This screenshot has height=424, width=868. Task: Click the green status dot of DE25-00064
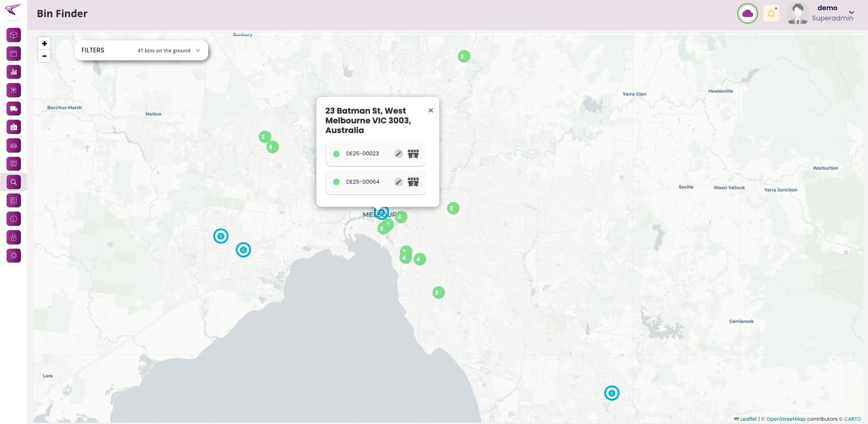coord(336,182)
